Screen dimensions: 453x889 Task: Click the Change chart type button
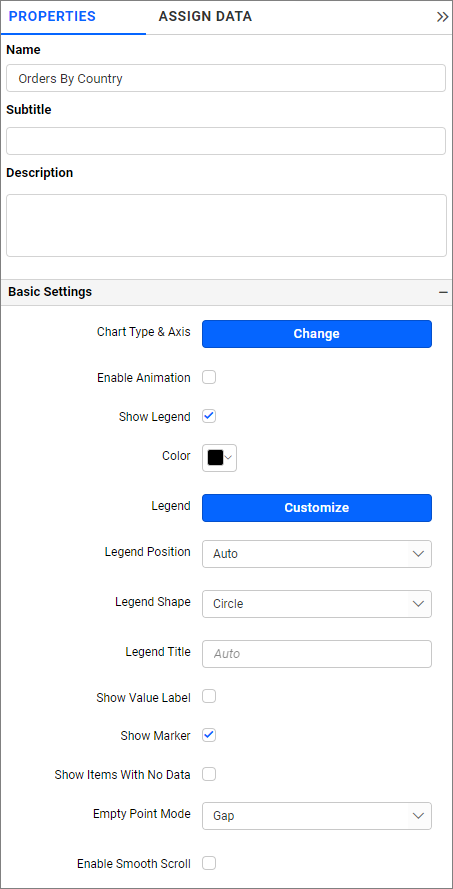click(x=317, y=334)
